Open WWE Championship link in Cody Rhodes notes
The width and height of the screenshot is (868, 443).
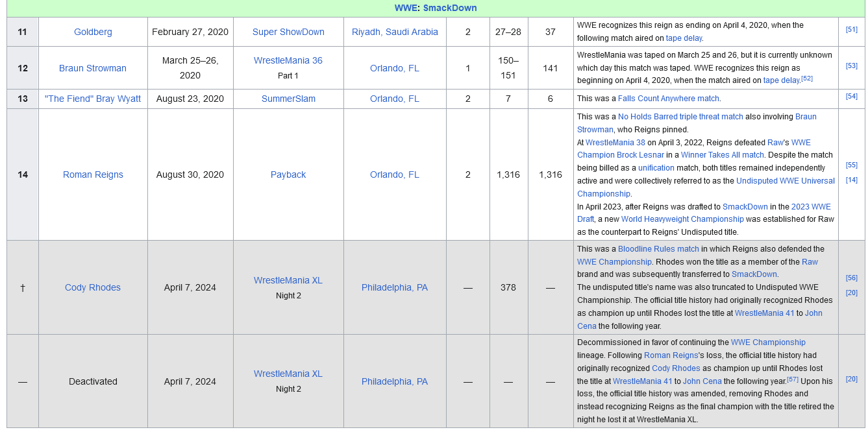[x=614, y=262]
